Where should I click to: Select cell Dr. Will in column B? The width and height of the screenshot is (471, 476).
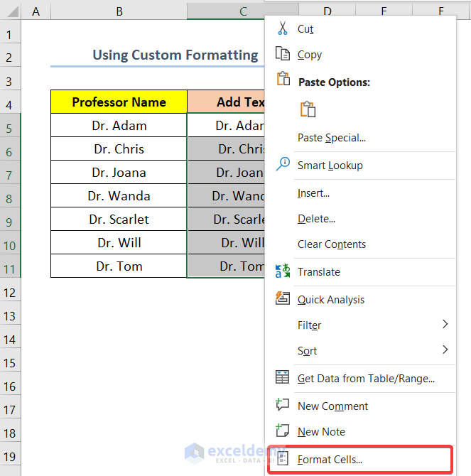point(119,242)
